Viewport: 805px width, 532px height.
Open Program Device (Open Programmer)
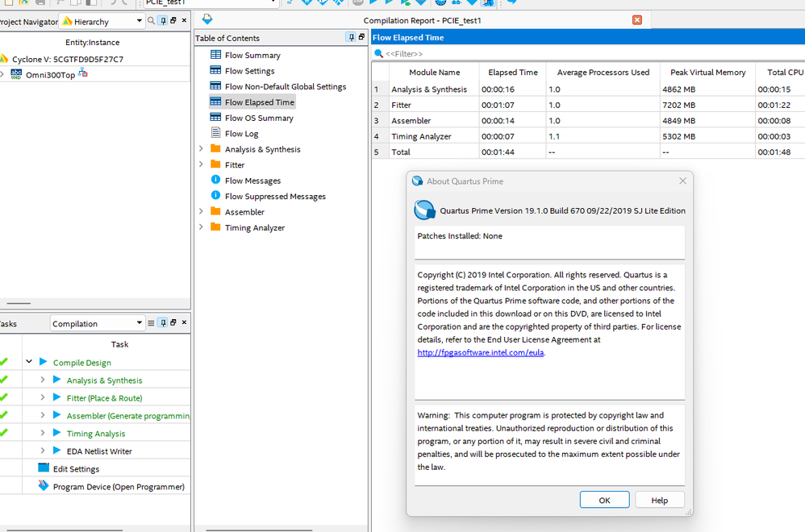[119, 487]
